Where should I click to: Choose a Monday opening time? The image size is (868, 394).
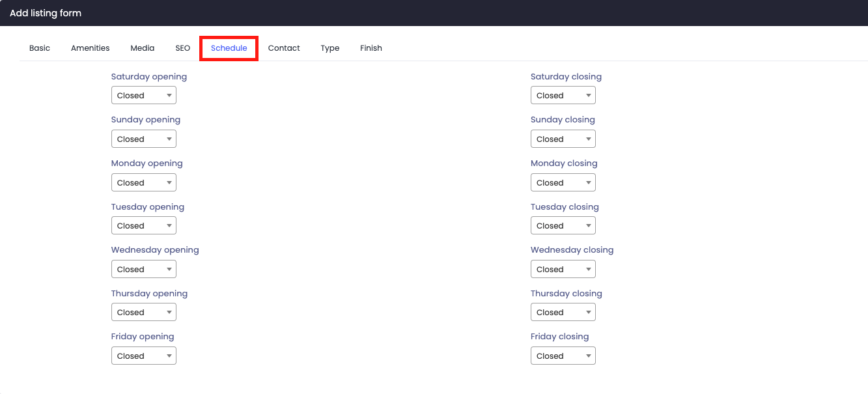[144, 182]
